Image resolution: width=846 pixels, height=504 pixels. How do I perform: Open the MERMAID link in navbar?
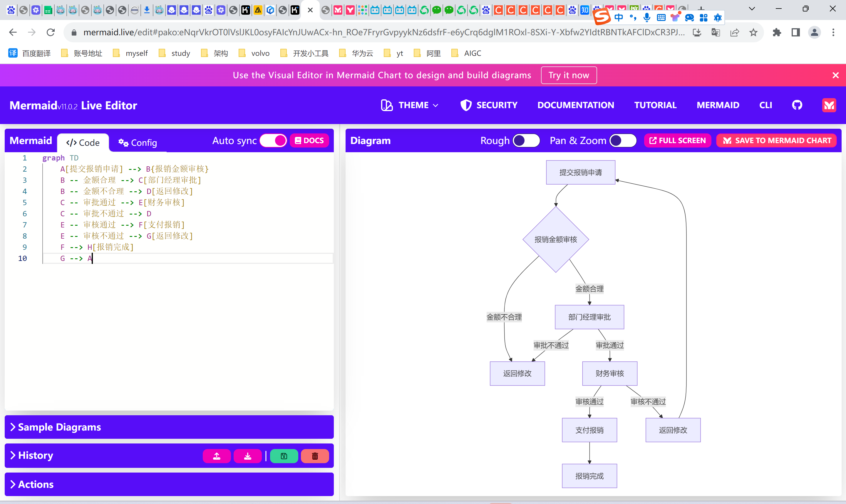[718, 105]
